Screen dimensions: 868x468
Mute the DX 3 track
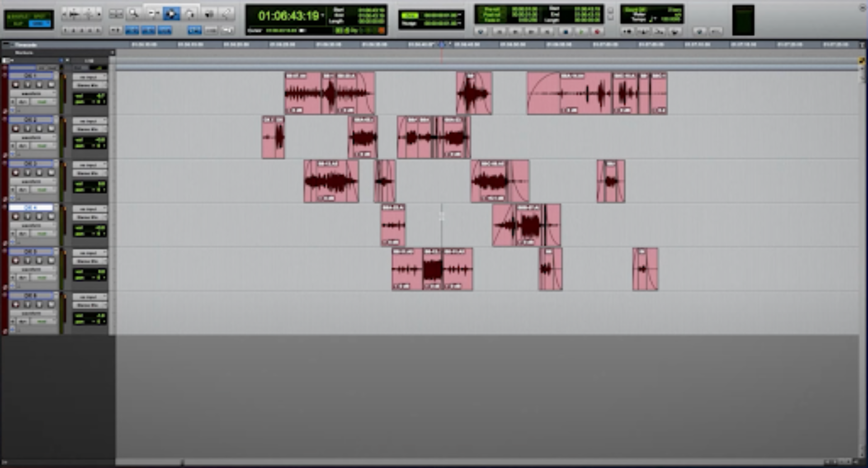(x=39, y=173)
